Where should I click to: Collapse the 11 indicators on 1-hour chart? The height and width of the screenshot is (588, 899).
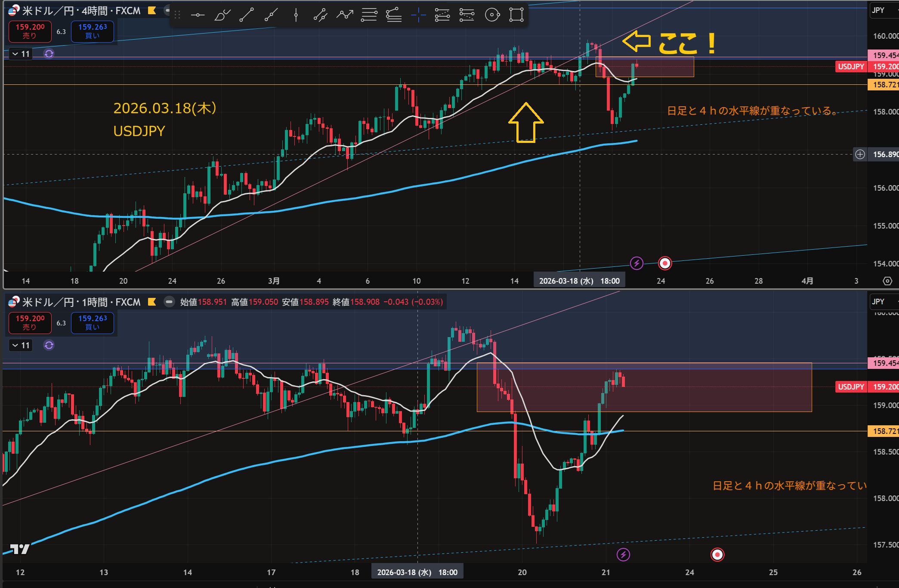pos(21,345)
